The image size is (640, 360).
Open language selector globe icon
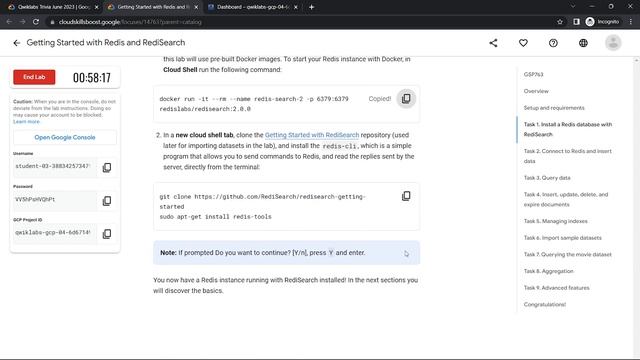(x=583, y=43)
